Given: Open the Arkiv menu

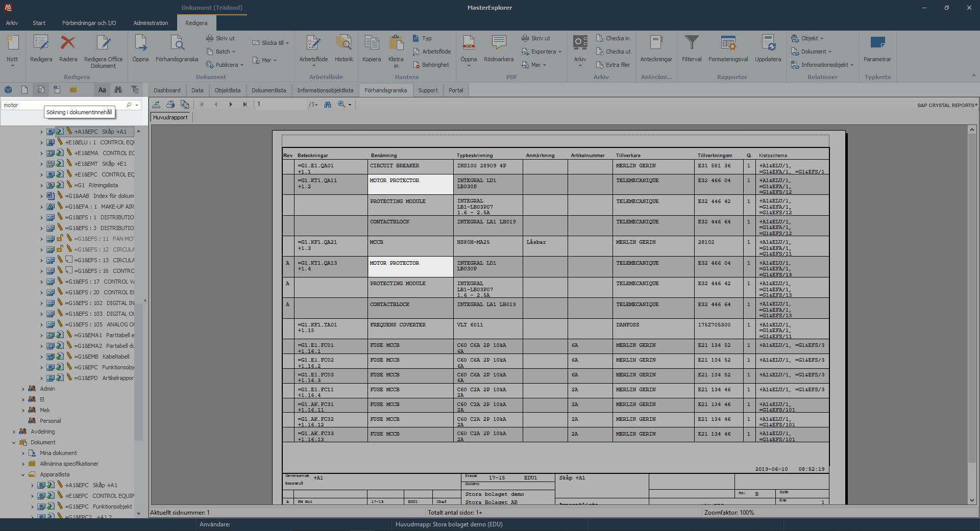Looking at the screenshot, I should tap(12, 23).
